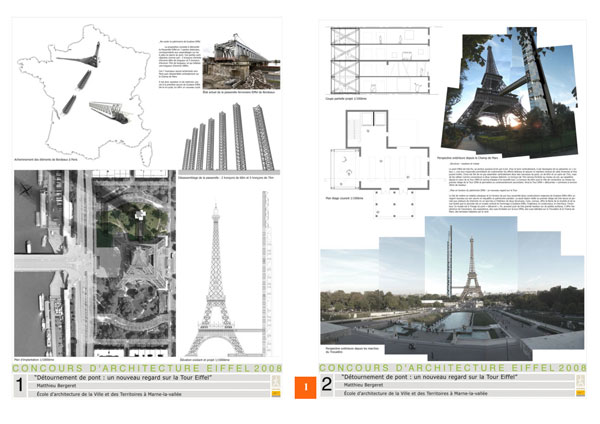Select the École d'architecture line on board 2
This screenshot has width=600, height=424.
(x=416, y=393)
